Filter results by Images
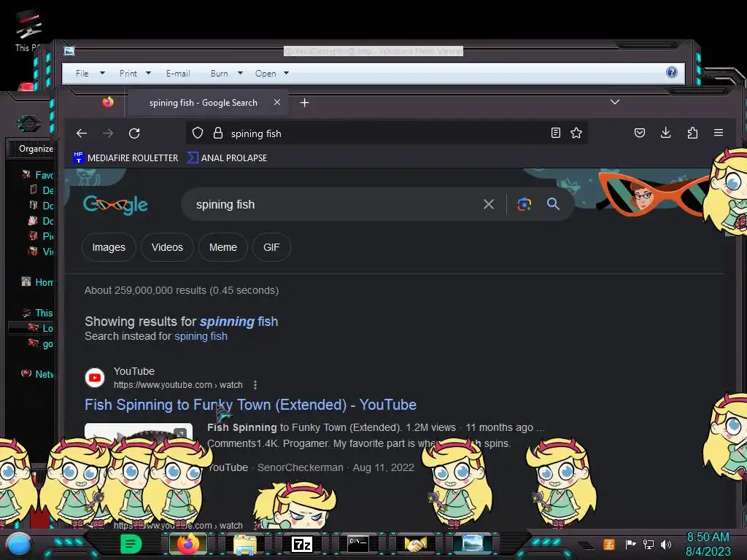The height and width of the screenshot is (560, 747). pos(109,247)
